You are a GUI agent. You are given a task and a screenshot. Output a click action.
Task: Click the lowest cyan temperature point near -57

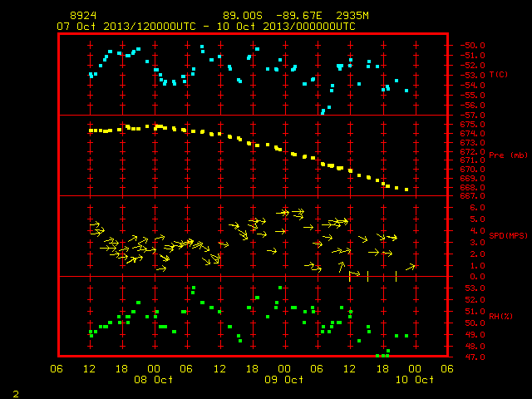click(x=323, y=113)
